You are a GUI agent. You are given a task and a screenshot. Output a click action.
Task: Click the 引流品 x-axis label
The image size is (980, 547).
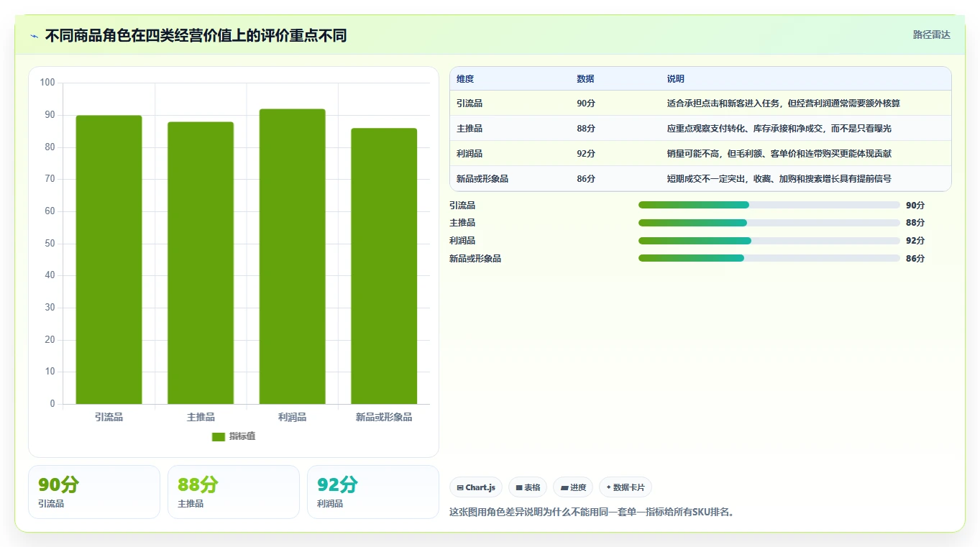(x=109, y=417)
